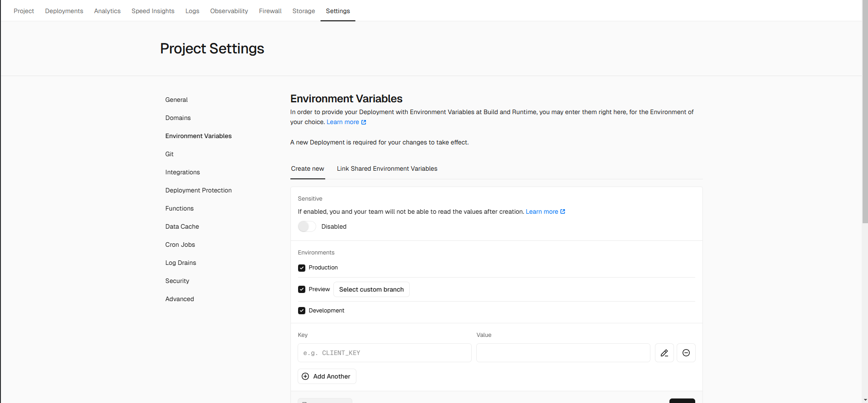868x403 pixels.
Task: Open the Storage tab
Action: point(304,11)
